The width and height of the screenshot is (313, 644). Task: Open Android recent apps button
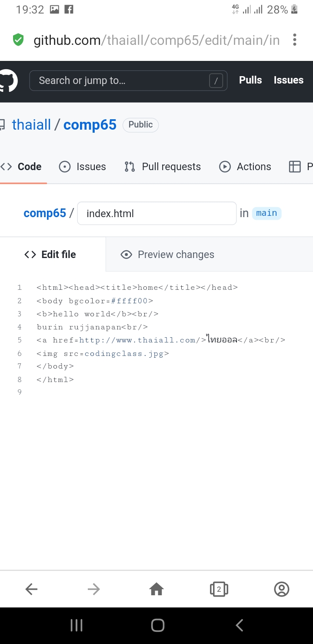77,625
